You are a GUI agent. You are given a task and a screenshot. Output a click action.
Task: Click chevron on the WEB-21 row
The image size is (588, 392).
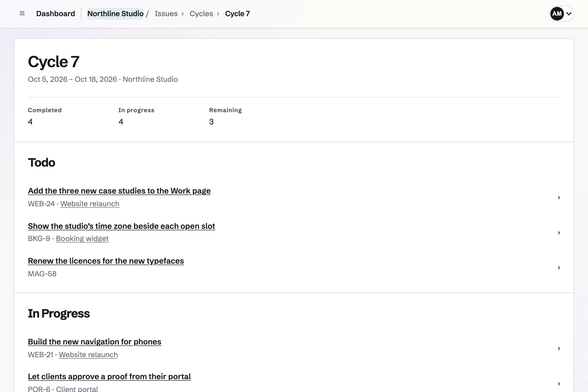coord(559,348)
